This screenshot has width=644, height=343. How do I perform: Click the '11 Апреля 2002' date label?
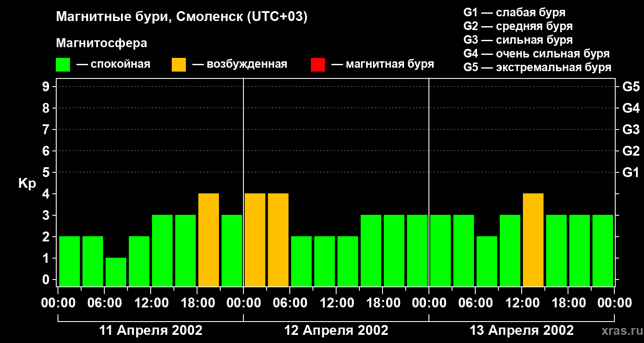151,331
